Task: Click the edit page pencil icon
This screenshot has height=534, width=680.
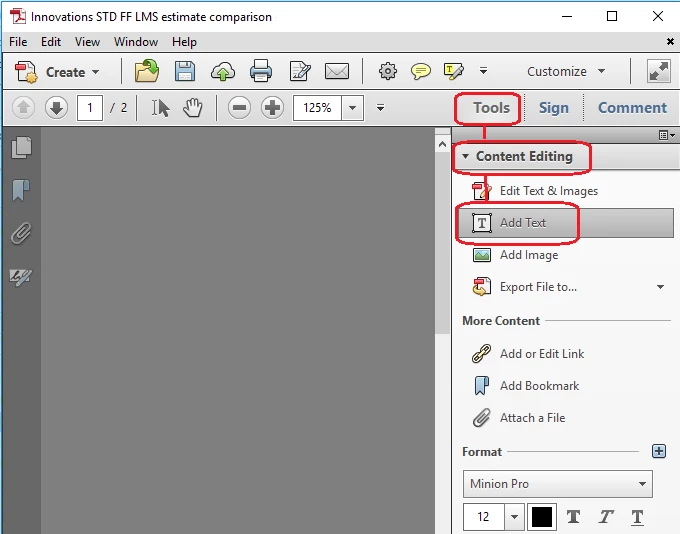Action: click(x=300, y=71)
